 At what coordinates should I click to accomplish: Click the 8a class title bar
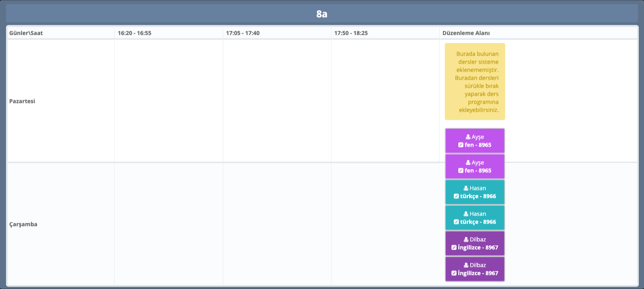tap(322, 14)
